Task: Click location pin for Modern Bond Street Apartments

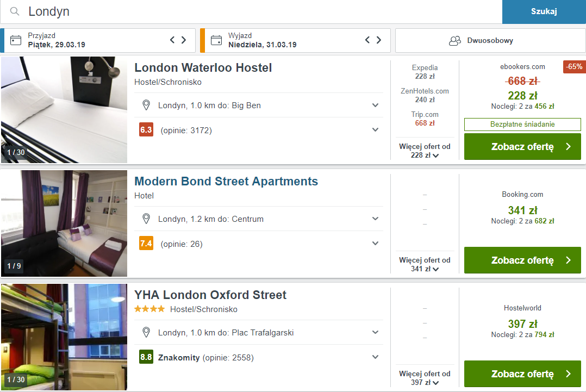Action: [x=146, y=219]
